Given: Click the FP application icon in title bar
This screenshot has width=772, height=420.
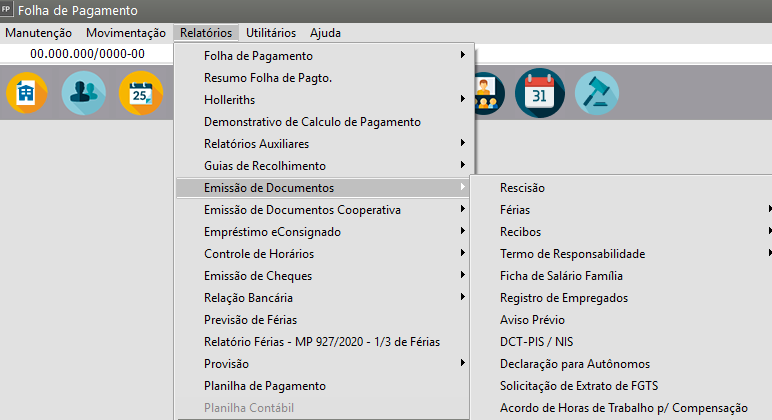Looking at the screenshot, I should (x=8, y=10).
